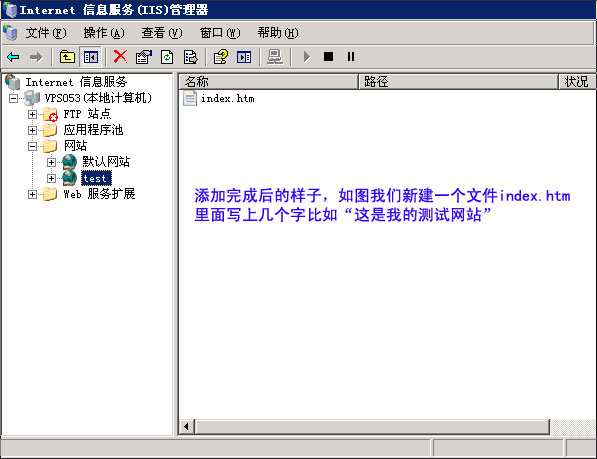Expand the 默认网站 node

[51, 162]
